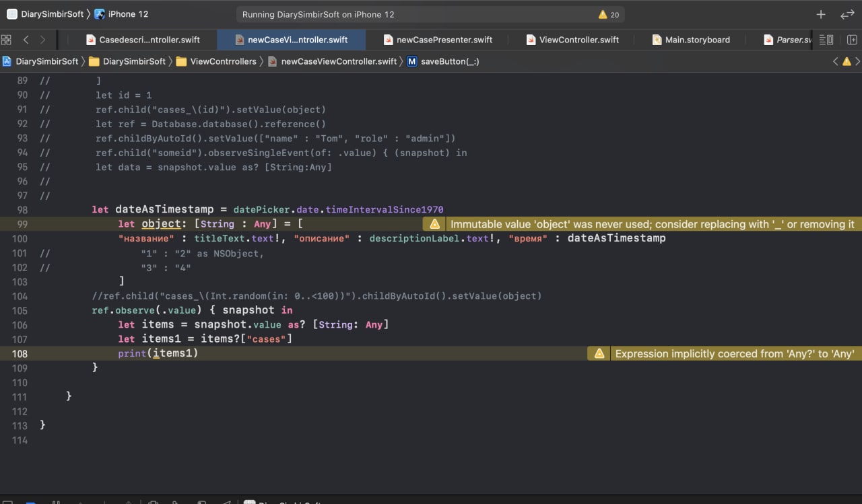Click the warning icon on line 108
Image resolution: width=862 pixels, height=504 pixels.
[599, 354]
